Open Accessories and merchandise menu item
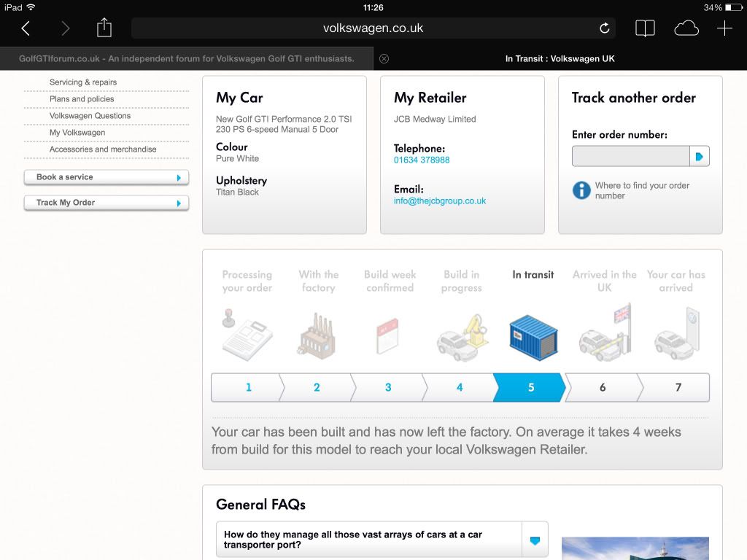The image size is (747, 560). (103, 149)
